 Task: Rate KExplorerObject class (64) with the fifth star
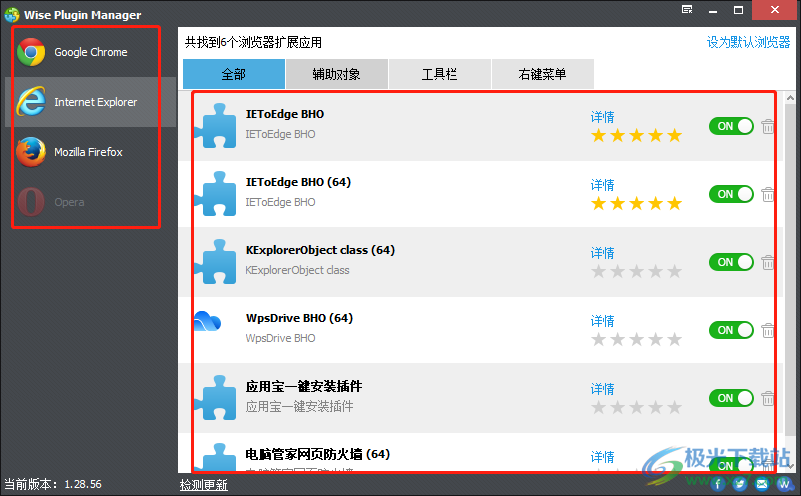(674, 271)
